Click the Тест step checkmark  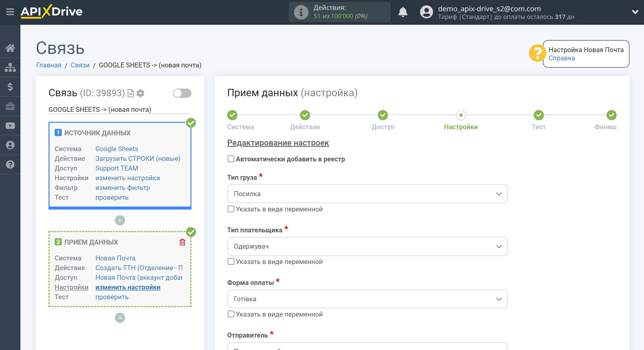coord(539,115)
